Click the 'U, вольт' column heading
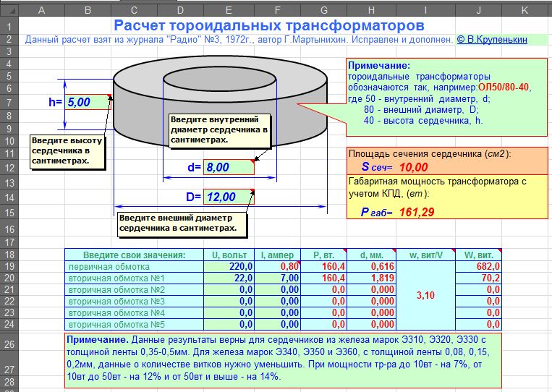 pos(229,255)
